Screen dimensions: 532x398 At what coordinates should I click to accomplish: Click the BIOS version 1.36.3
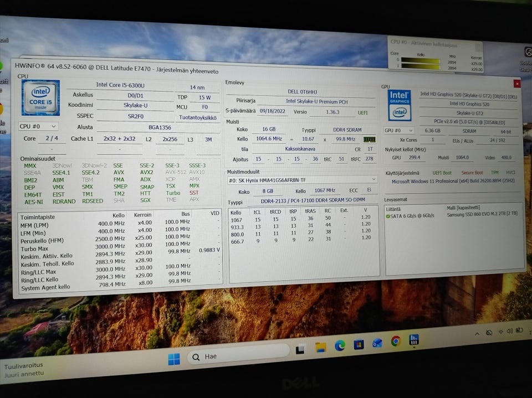[332, 112]
